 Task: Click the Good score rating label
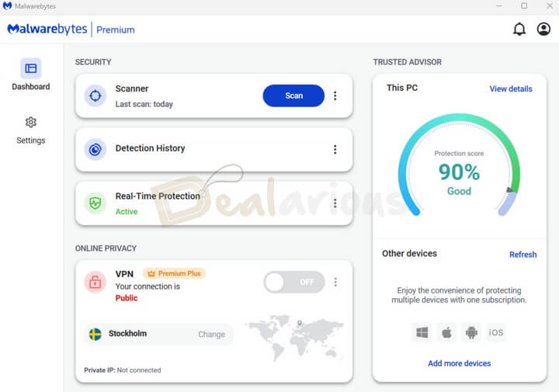tap(459, 191)
